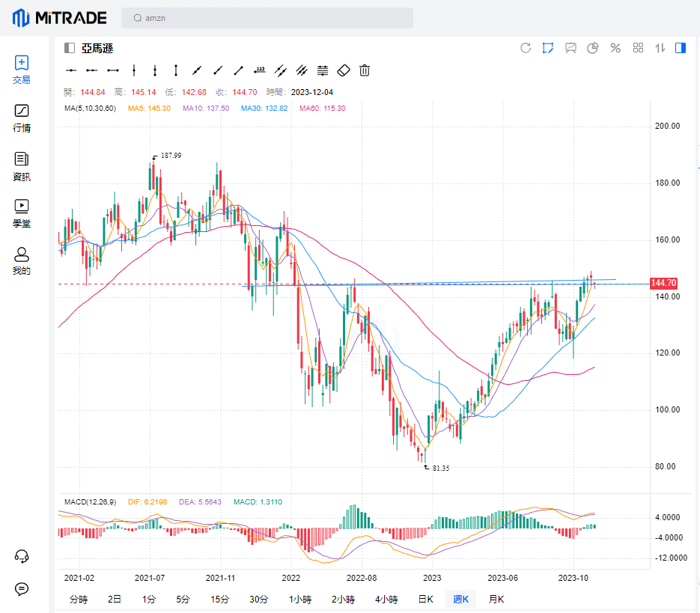Select the eraser drawing tool
This screenshot has width=700, height=613.
pyautogui.click(x=344, y=70)
